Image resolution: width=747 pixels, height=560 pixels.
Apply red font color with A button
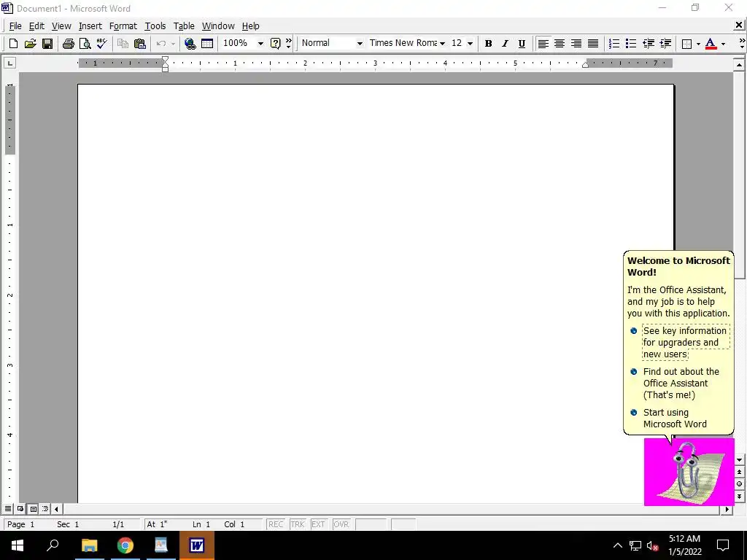click(x=711, y=44)
